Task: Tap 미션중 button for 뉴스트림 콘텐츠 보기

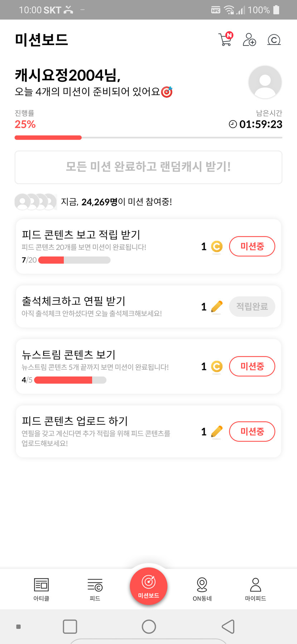Action: coord(252,366)
